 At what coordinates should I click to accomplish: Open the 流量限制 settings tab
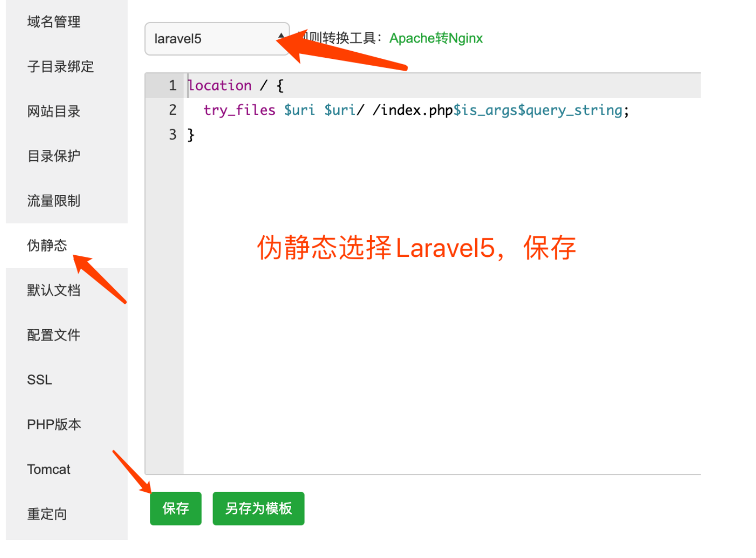pyautogui.click(x=54, y=200)
